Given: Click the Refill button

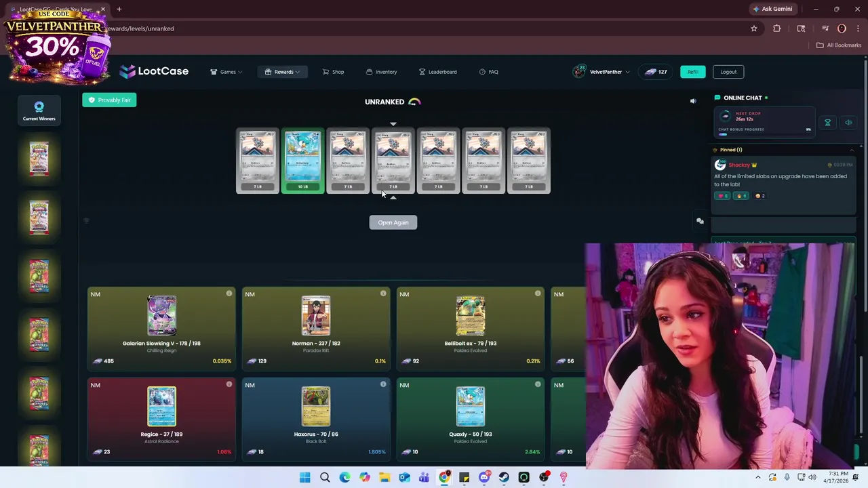Looking at the screenshot, I should 692,72.
